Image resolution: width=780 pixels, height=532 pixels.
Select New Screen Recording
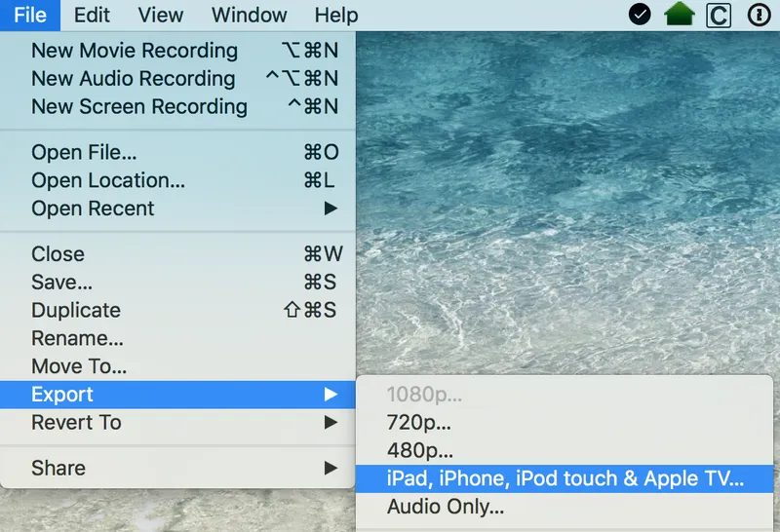click(177, 106)
